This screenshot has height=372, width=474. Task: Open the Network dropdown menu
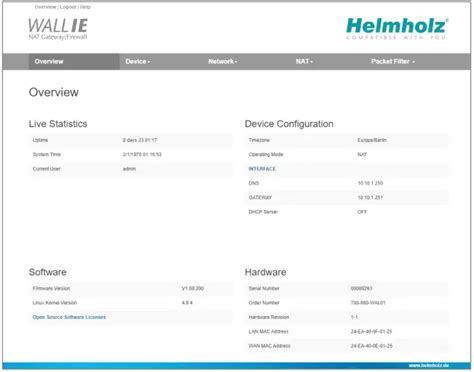(223, 62)
